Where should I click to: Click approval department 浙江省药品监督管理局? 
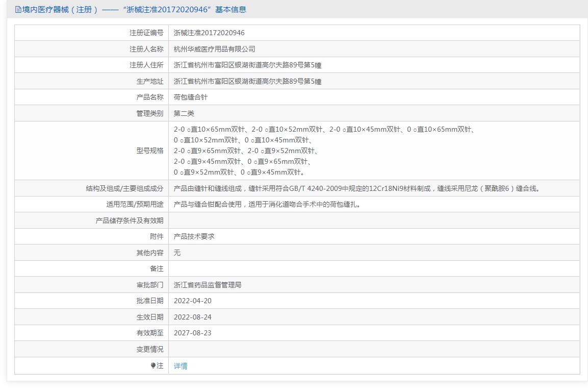(208, 285)
